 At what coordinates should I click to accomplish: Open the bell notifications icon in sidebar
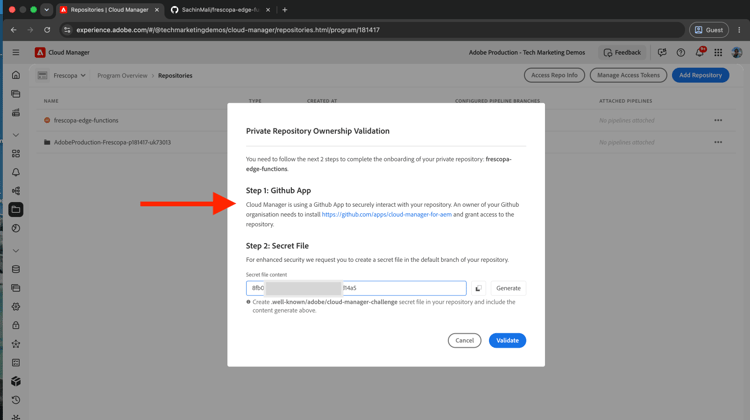[16, 172]
